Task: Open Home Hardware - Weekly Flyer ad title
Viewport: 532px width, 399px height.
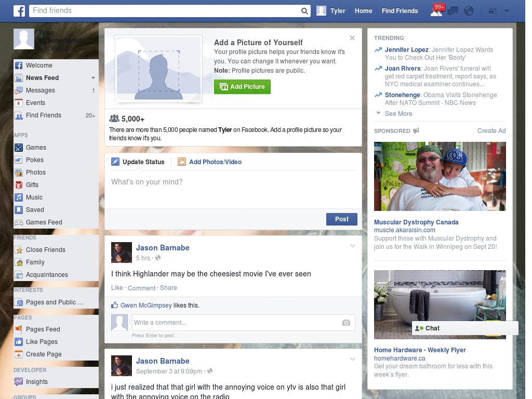Action: point(420,350)
